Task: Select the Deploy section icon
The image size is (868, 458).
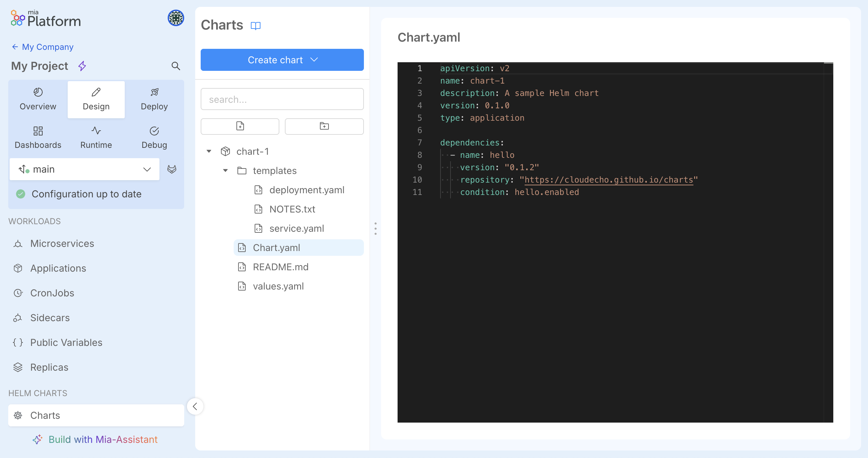Action: point(154,92)
